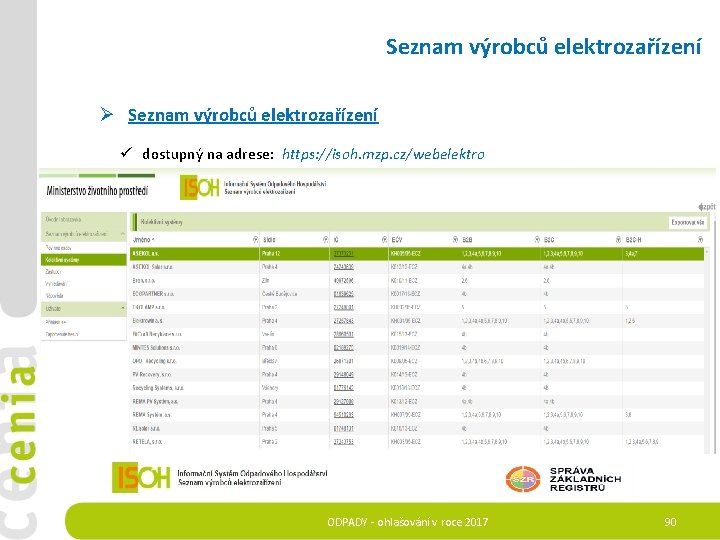Click the B2B column header

point(467,240)
